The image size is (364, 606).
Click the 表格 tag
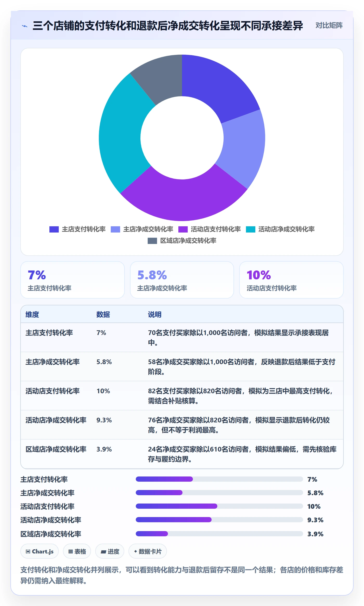(77, 551)
